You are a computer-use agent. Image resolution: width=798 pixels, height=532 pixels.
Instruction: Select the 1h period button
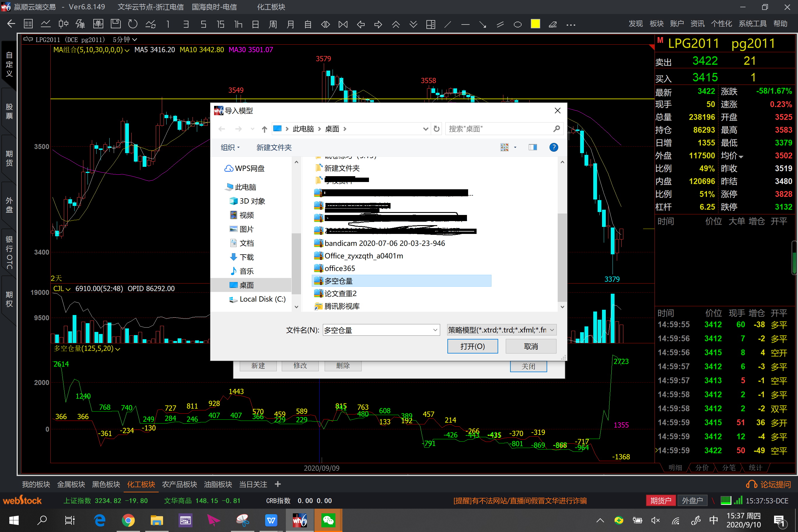point(238,24)
